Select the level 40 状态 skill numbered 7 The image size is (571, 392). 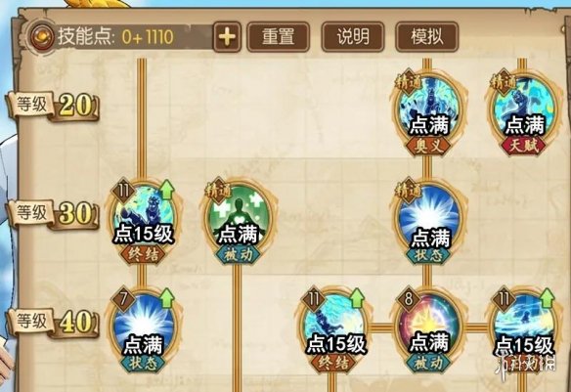[144, 329]
